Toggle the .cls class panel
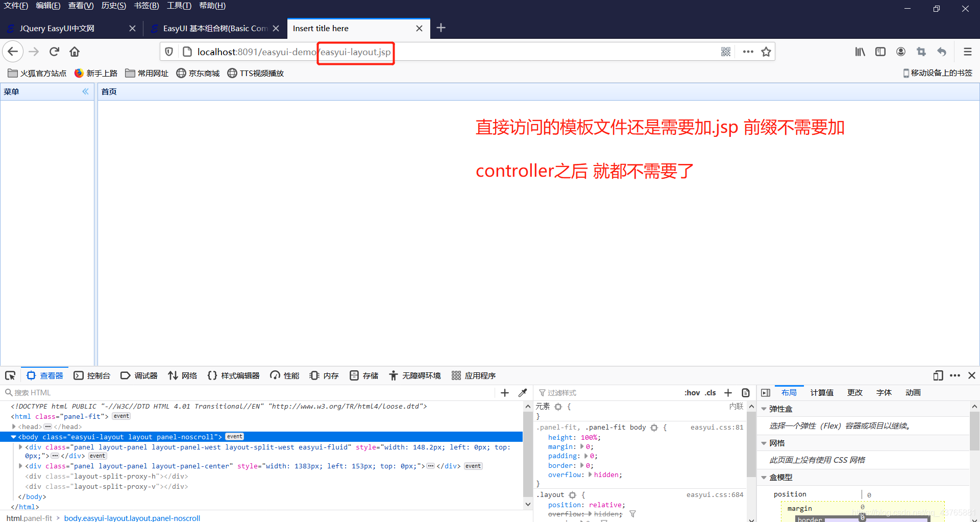Screen dimensions: 980x522 tap(710, 393)
